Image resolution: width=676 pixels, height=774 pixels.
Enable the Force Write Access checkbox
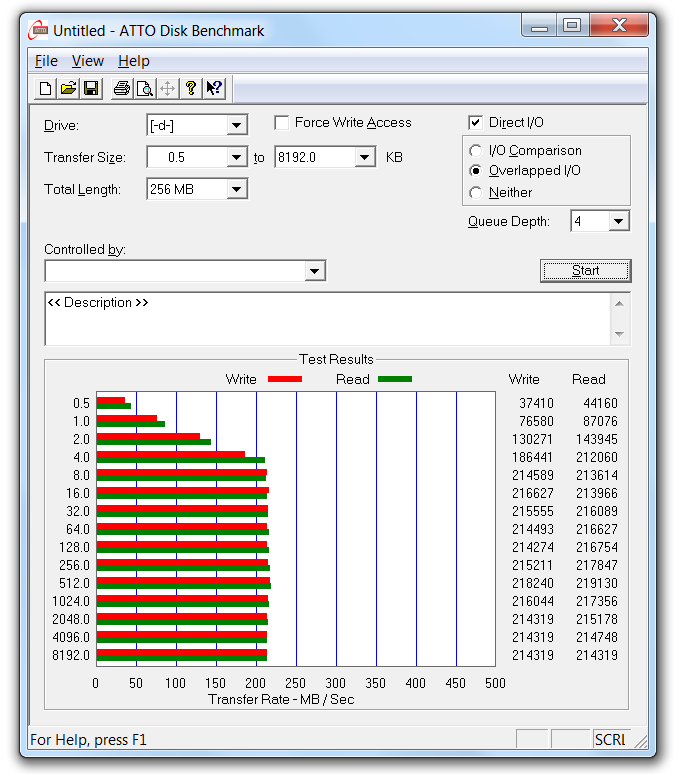282,123
